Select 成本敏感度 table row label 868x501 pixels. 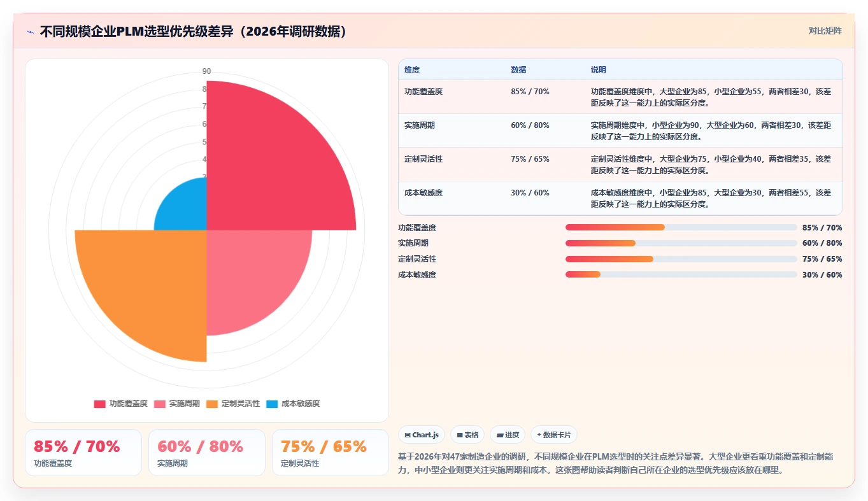coord(423,193)
